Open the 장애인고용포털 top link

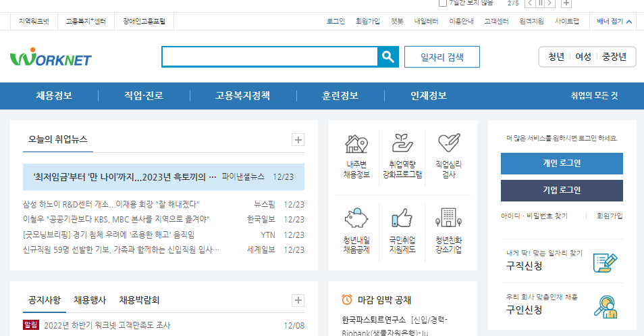click(144, 22)
